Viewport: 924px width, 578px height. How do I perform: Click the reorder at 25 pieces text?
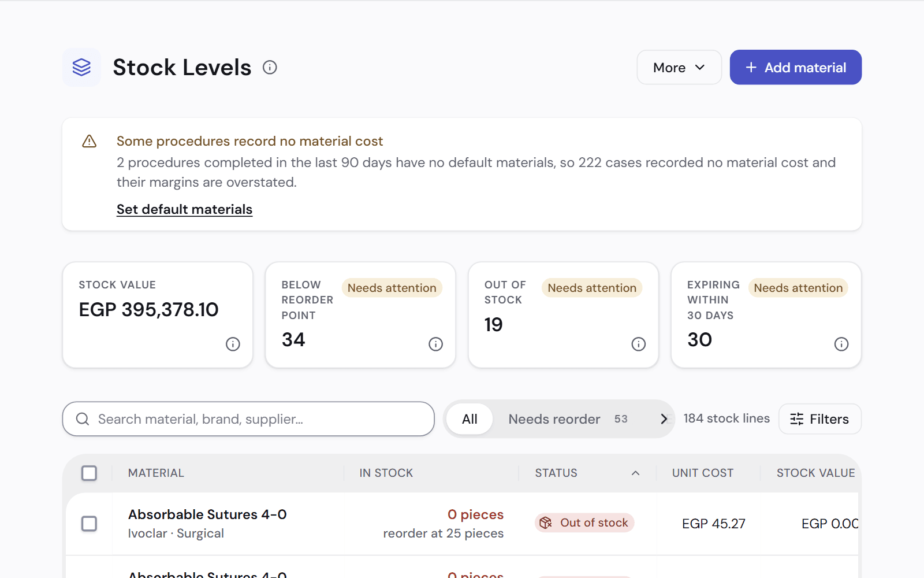(444, 533)
